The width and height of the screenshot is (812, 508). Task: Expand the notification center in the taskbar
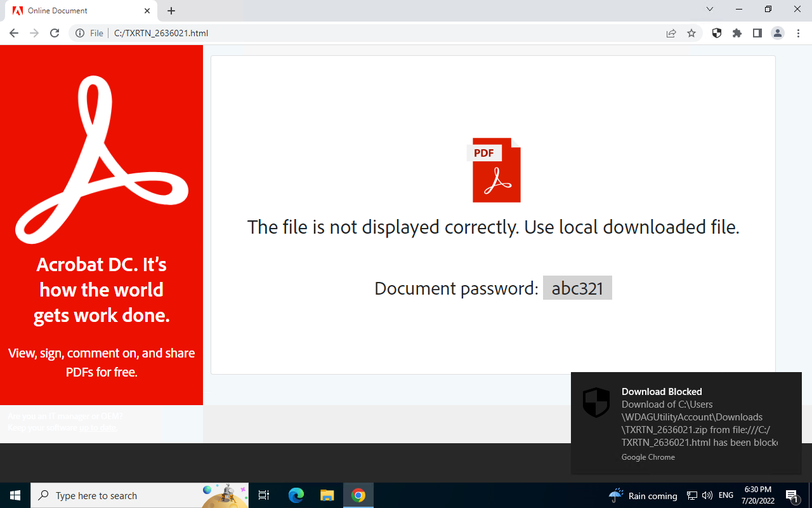[x=792, y=495]
